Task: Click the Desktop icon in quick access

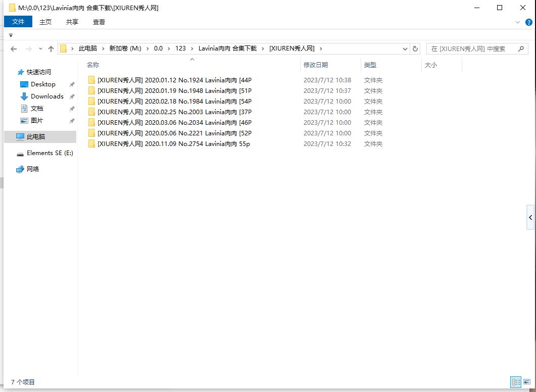Action: tap(24, 84)
